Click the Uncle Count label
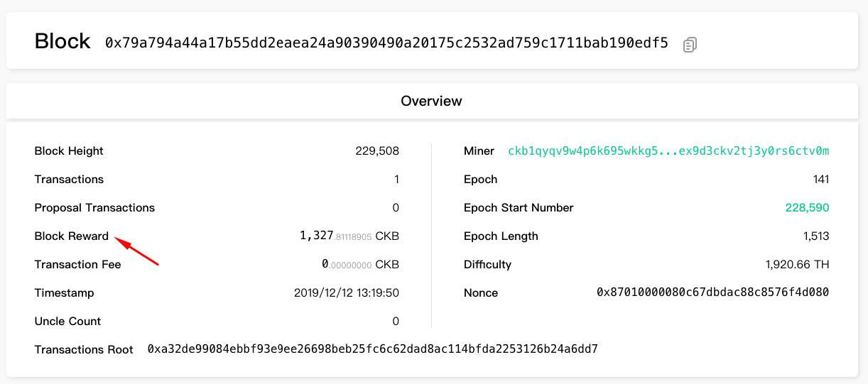Screen dimensions: 868x384 (67, 322)
